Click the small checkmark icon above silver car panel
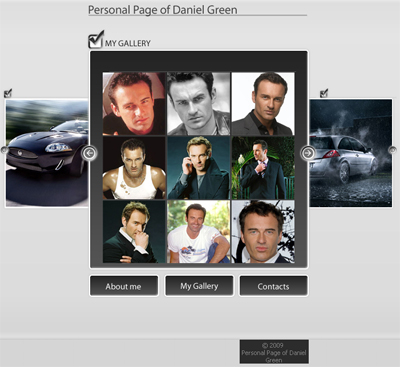Screen dimensions: 400x367 pos(324,93)
